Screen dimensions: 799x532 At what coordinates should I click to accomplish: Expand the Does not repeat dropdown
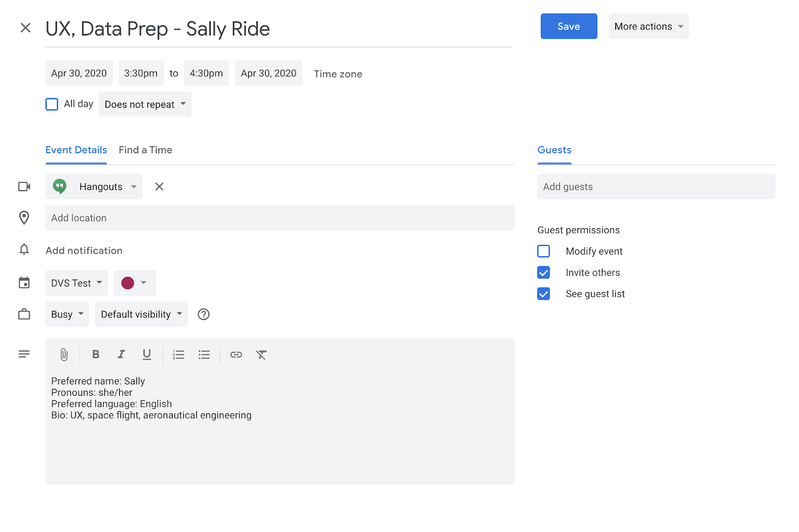pyautogui.click(x=145, y=104)
